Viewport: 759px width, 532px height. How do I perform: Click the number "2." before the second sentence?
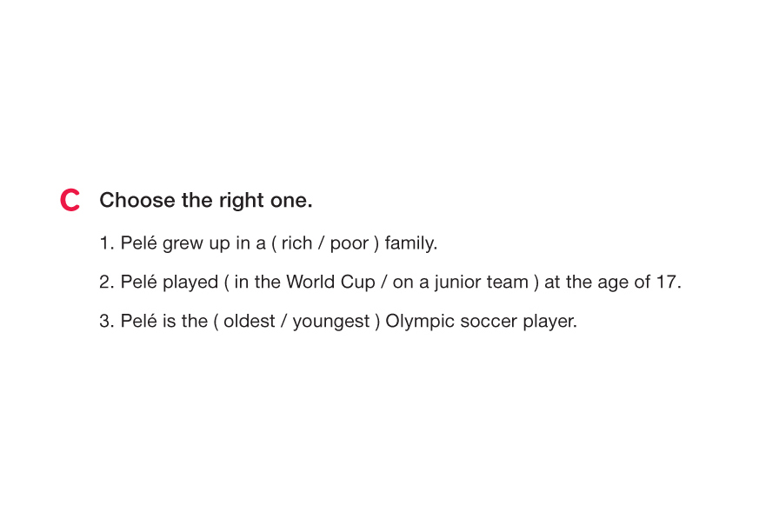pyautogui.click(x=107, y=283)
